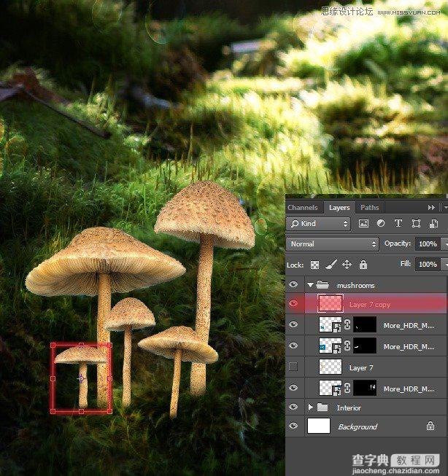Viewport: 448px width, 476px height.
Task: Collapse the panel with the double-arrow icon
Action: tap(431, 208)
